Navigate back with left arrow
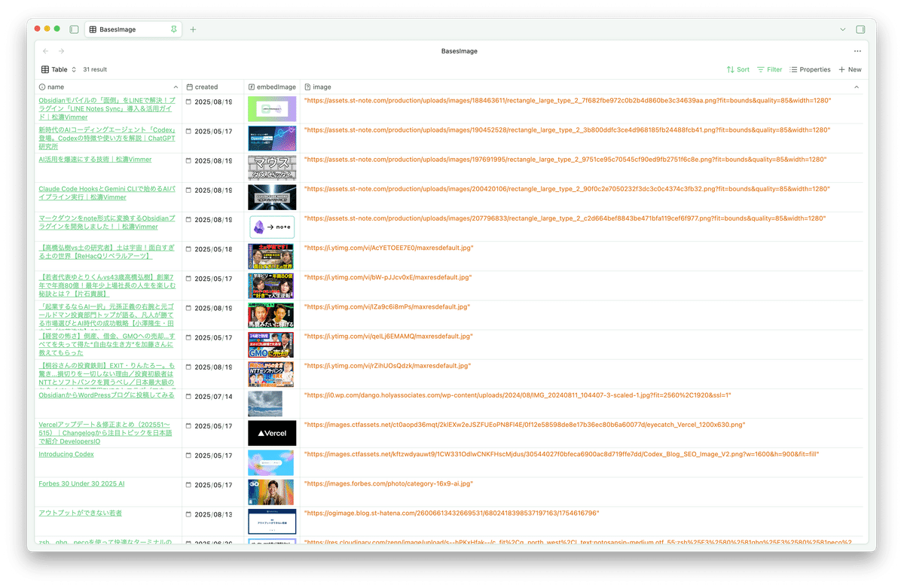 pos(46,51)
